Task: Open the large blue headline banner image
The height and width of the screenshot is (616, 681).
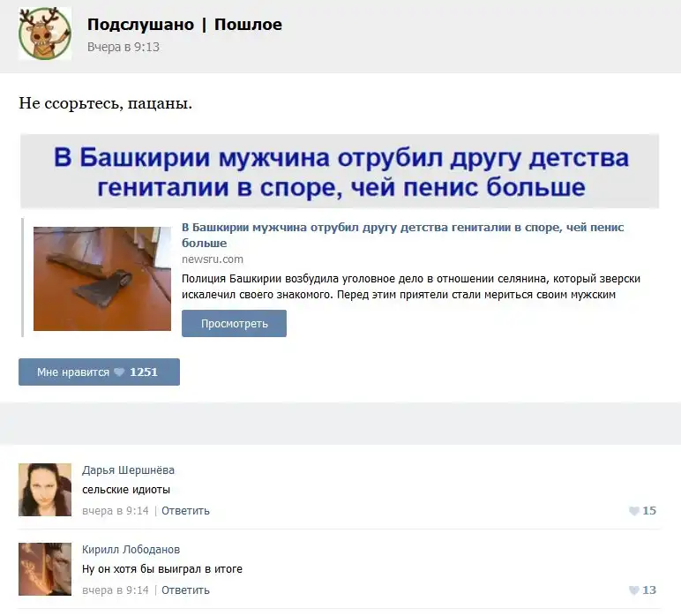Action: 340,171
